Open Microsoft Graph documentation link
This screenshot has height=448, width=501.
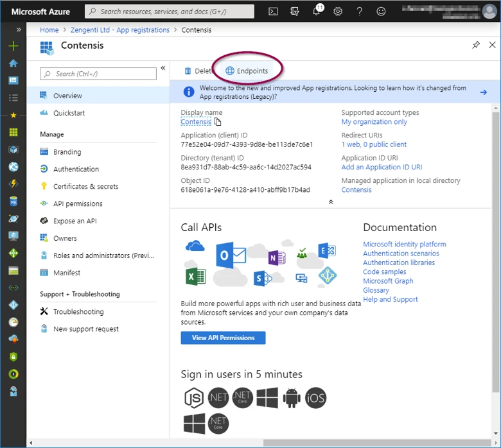(388, 281)
